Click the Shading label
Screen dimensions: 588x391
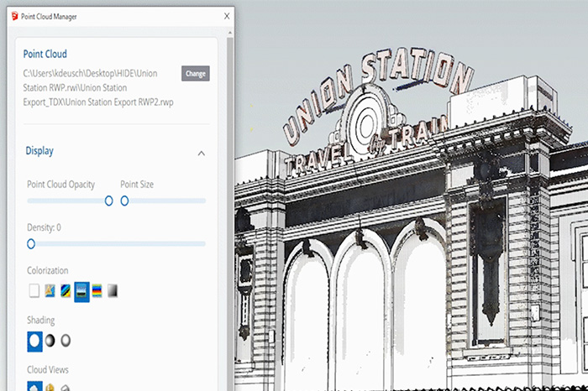41,321
